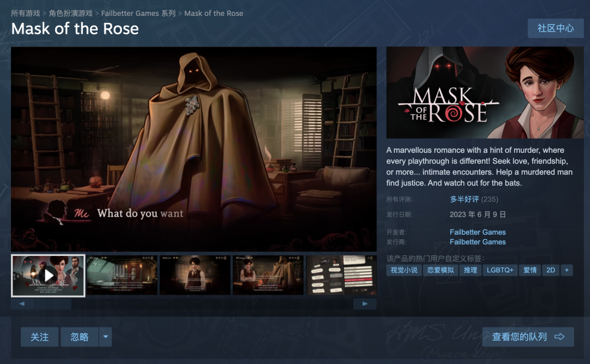Select the fifth screenshot thumbnail with dialogue cards
The width and height of the screenshot is (590, 364).
pyautogui.click(x=341, y=275)
